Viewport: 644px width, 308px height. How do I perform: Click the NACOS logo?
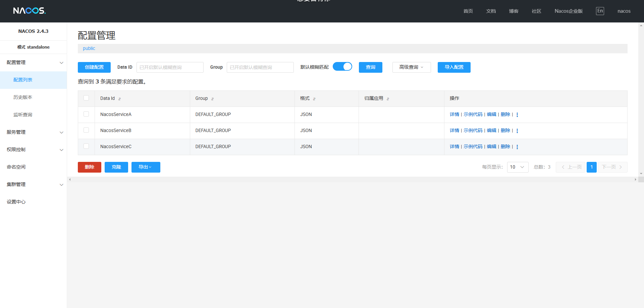coord(30,11)
